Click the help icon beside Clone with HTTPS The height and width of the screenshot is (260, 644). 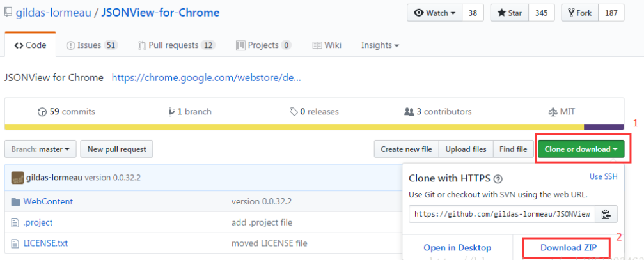point(498,179)
